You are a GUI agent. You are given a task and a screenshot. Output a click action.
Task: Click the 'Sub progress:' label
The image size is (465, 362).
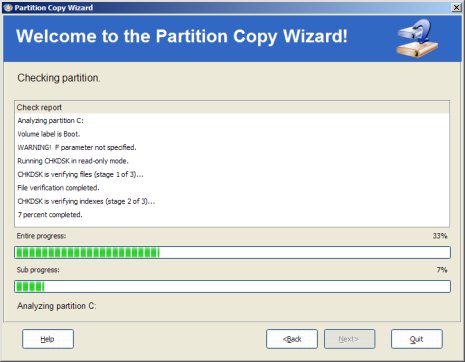click(x=38, y=270)
